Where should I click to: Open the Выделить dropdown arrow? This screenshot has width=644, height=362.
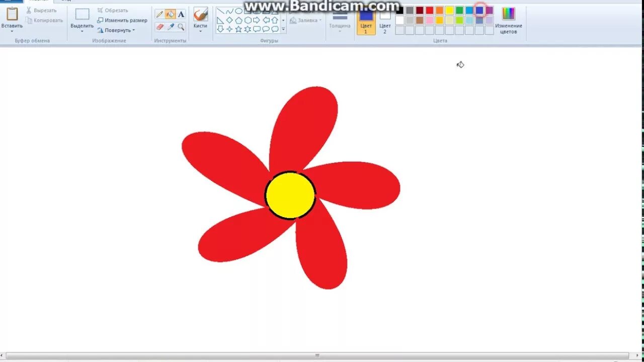point(82,31)
